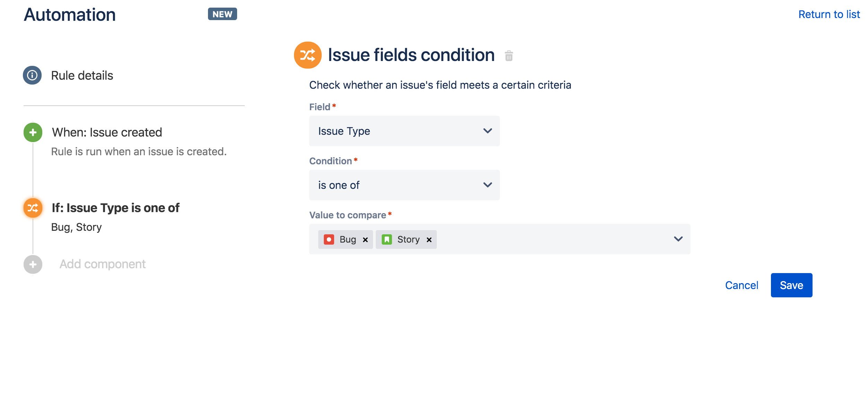Click the trash icon to delete the condition
868x402 pixels.
pyautogui.click(x=509, y=55)
